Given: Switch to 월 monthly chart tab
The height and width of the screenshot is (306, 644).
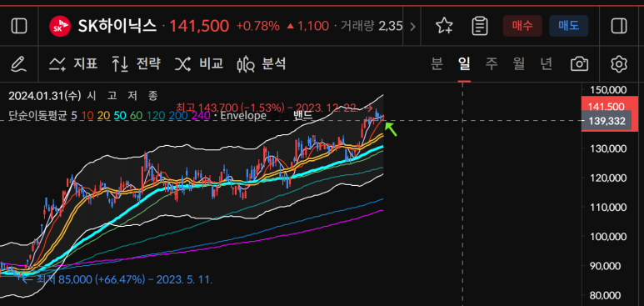Looking at the screenshot, I should point(519,63).
